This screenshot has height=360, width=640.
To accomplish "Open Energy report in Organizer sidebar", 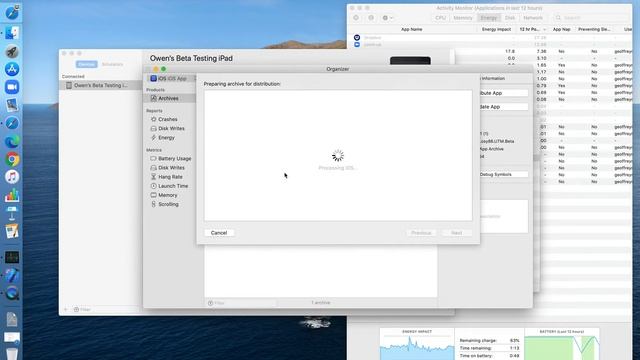I will click(166, 138).
